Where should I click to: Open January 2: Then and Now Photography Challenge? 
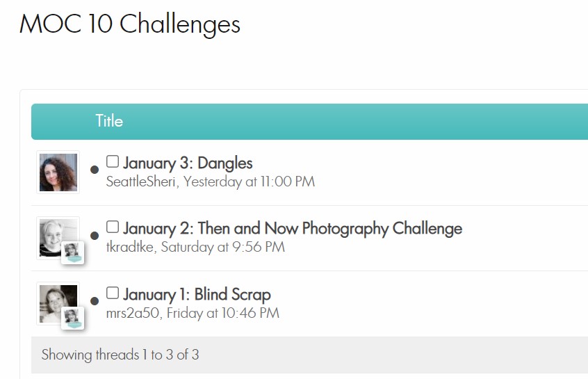click(x=293, y=229)
